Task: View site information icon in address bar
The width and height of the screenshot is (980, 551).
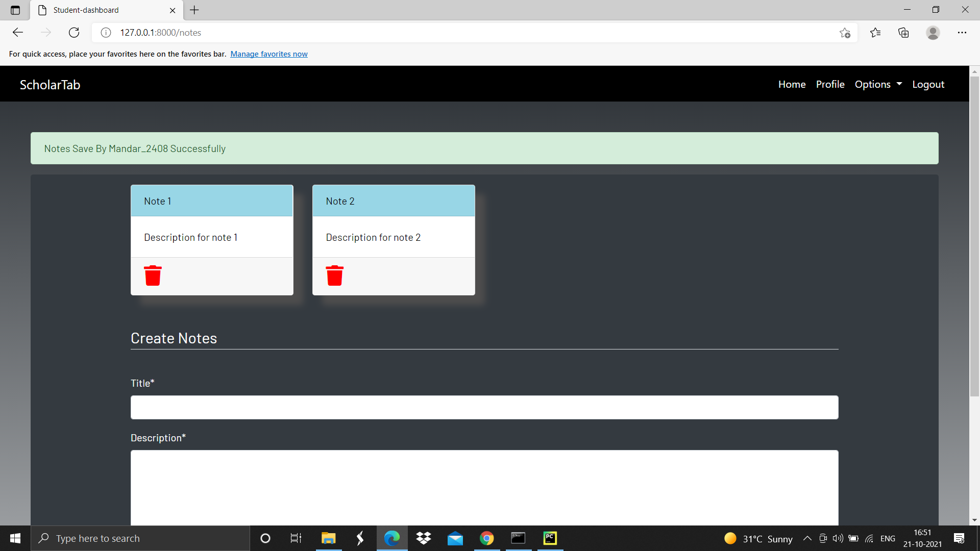Action: [x=106, y=33]
